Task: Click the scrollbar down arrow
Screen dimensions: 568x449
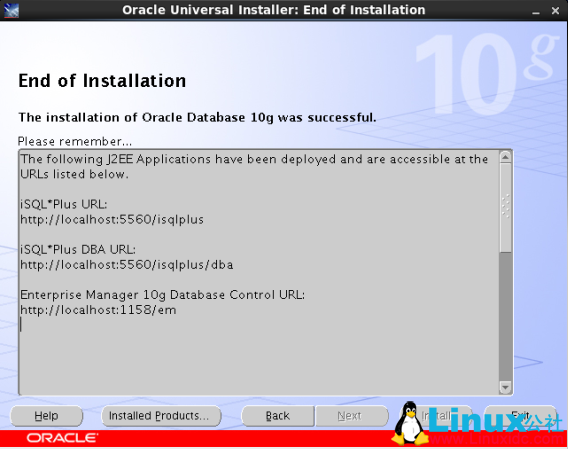Action: pyautogui.click(x=505, y=387)
